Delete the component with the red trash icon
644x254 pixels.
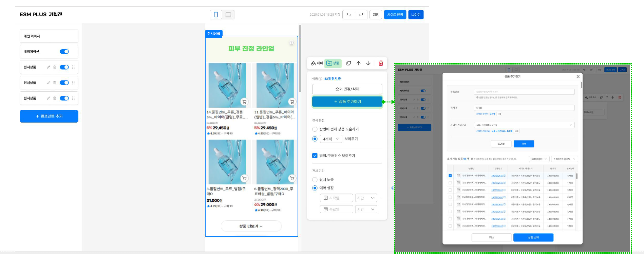[x=381, y=63]
